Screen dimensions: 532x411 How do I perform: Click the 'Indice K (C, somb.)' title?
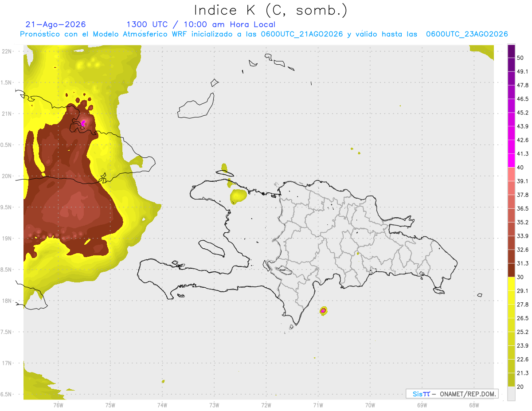(x=271, y=10)
